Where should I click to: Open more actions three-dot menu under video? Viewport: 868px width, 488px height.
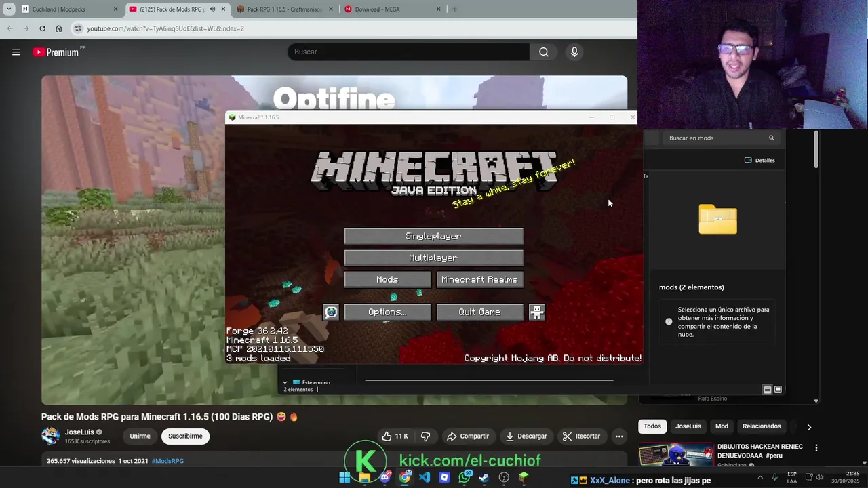tap(619, 436)
